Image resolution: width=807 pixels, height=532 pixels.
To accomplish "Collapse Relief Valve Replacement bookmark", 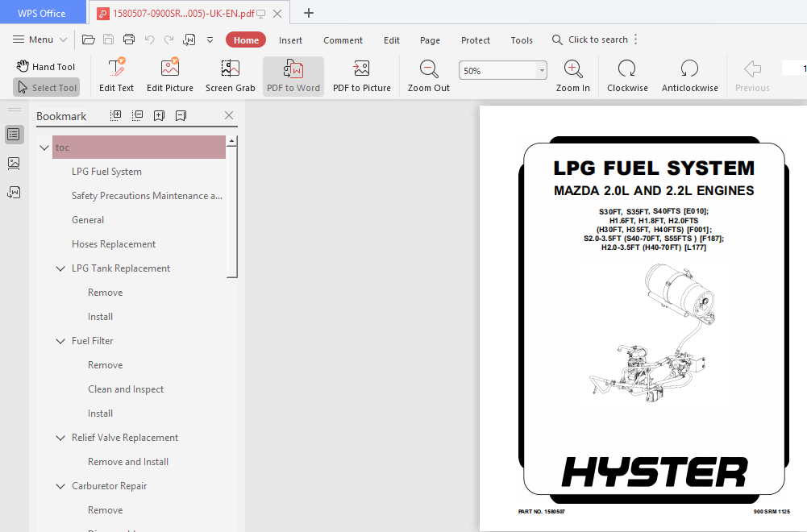I will [x=60, y=438].
